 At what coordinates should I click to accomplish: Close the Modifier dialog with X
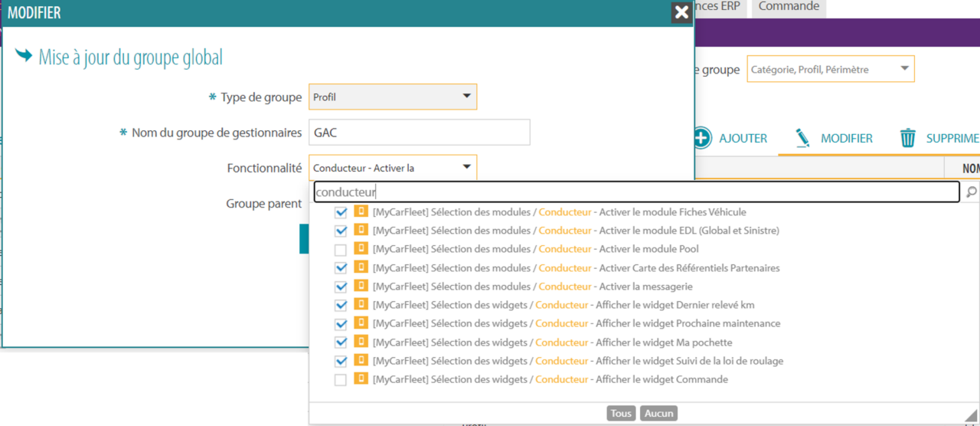681,13
